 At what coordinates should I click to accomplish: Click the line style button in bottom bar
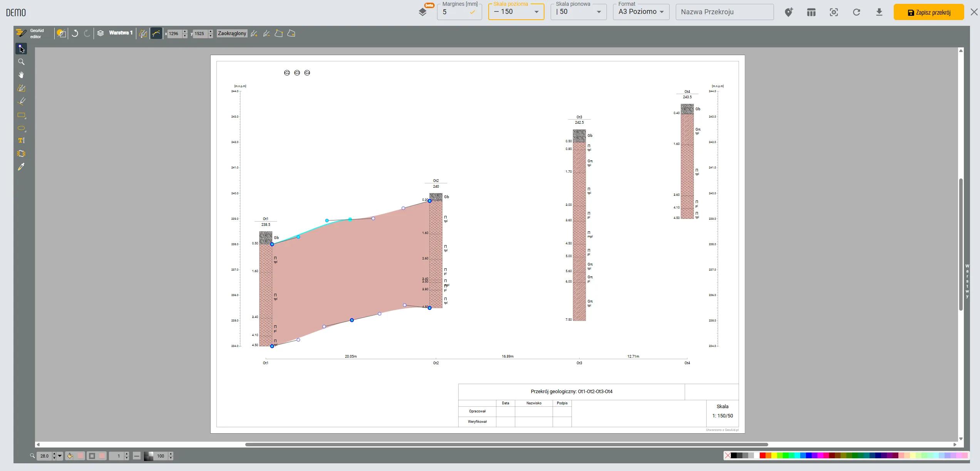pyautogui.click(x=137, y=456)
